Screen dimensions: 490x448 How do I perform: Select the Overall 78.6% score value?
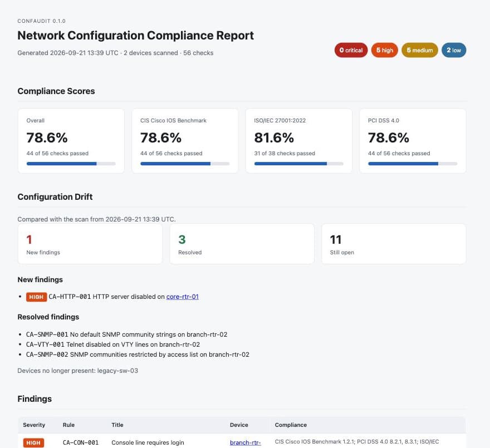click(47, 138)
